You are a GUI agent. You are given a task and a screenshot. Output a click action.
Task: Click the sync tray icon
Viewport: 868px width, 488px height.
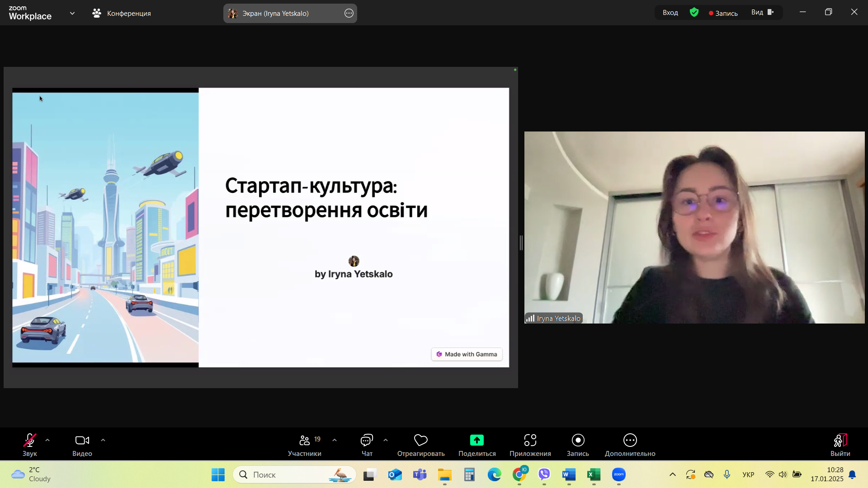coord(691,474)
